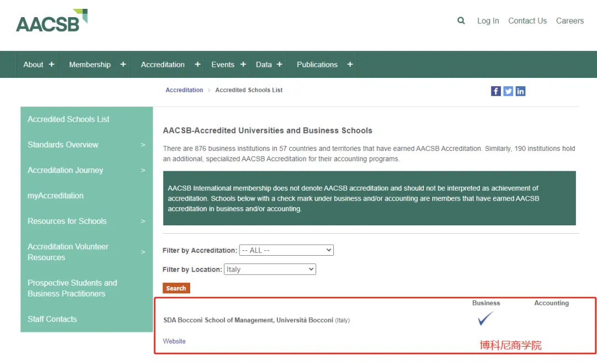Share page on LinkedIn icon
The height and width of the screenshot is (364, 597).
pyautogui.click(x=520, y=91)
